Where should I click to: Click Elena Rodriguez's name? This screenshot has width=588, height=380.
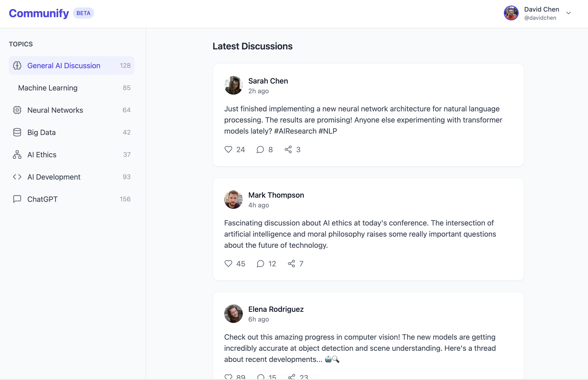click(x=276, y=309)
